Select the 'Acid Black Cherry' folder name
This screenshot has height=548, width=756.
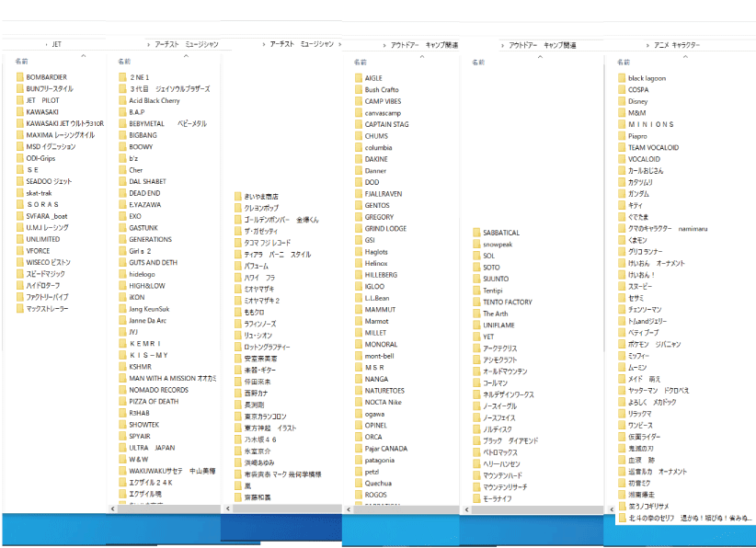[x=155, y=100]
